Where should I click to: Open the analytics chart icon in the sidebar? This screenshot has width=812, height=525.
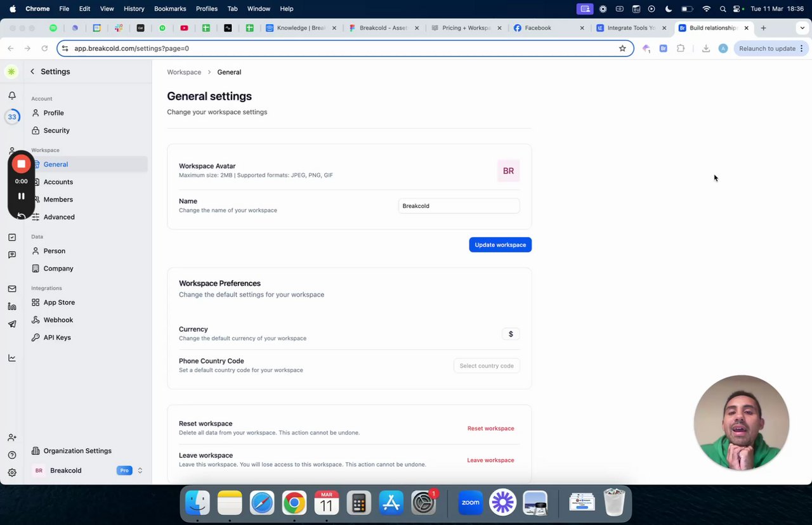[12, 358]
